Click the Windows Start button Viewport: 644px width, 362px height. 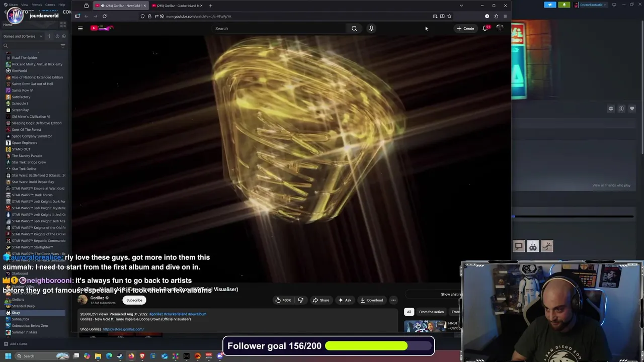[x=8, y=356]
